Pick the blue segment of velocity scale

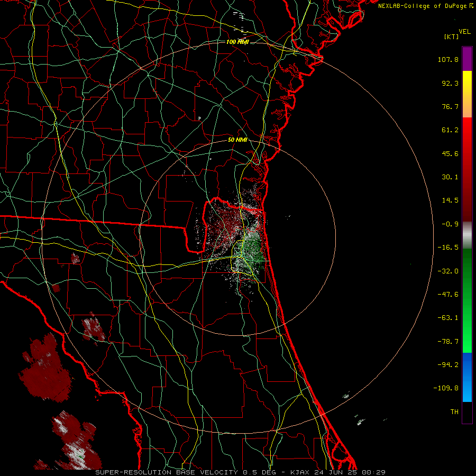[467, 377]
